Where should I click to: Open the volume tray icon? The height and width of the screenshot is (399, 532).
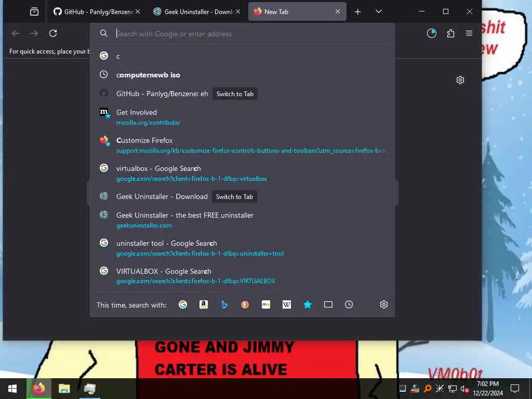pos(464,389)
